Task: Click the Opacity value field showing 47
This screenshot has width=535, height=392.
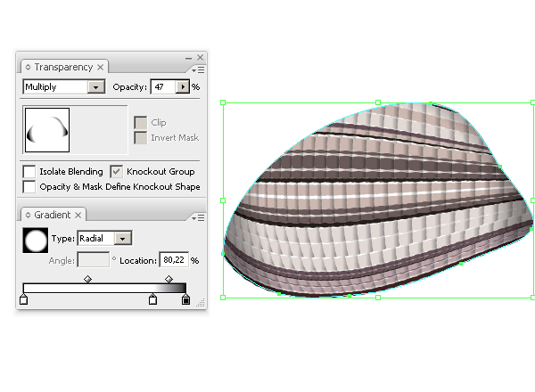Action: coord(163,87)
